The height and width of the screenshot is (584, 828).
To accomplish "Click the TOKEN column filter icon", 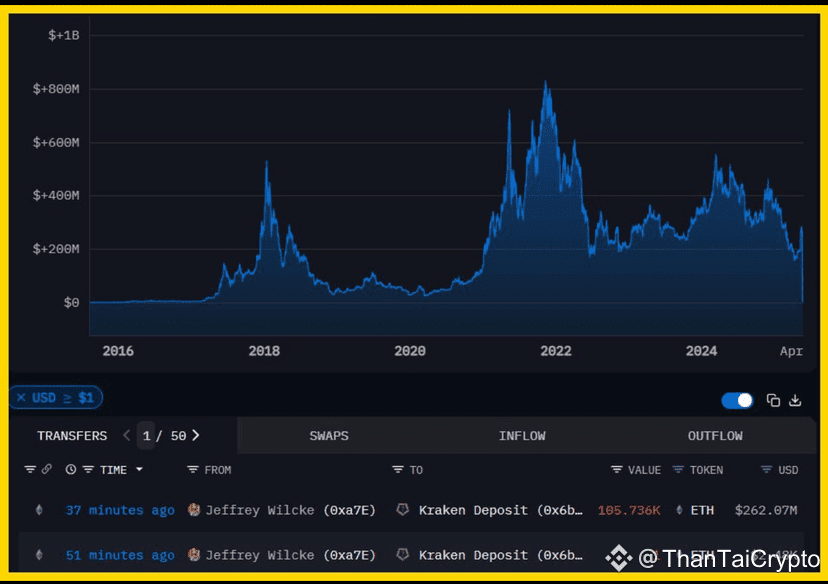I will [678, 470].
